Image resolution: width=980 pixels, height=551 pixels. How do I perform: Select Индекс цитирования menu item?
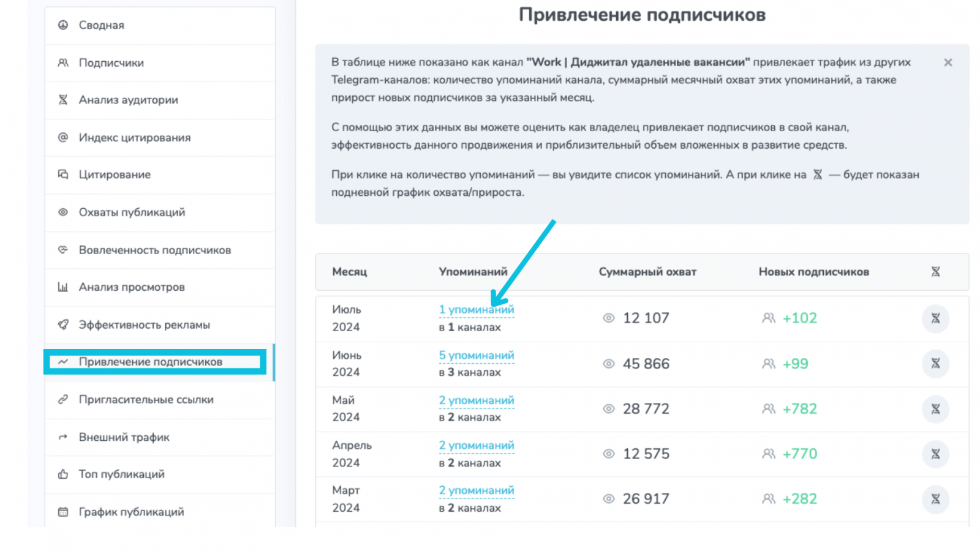(134, 138)
